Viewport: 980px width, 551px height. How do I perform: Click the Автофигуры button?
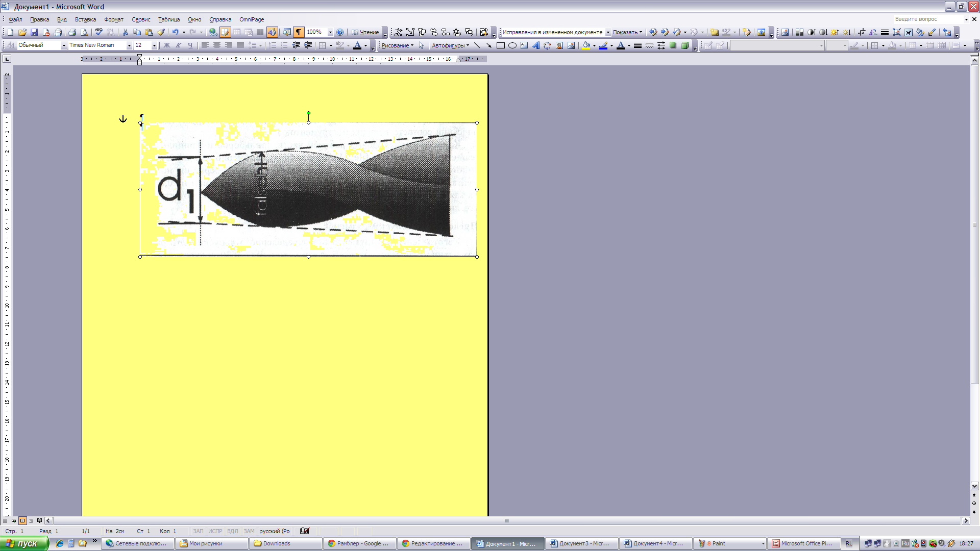pos(450,45)
